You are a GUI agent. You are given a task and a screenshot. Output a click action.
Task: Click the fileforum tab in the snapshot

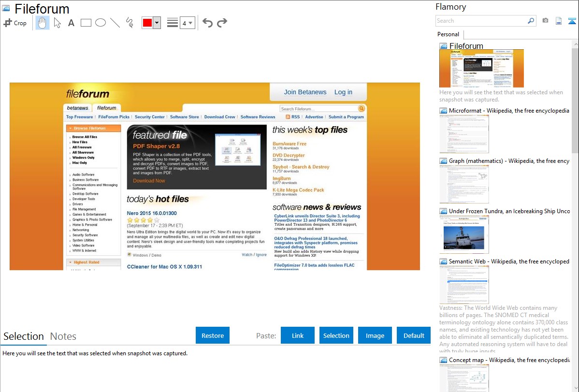[x=106, y=108]
